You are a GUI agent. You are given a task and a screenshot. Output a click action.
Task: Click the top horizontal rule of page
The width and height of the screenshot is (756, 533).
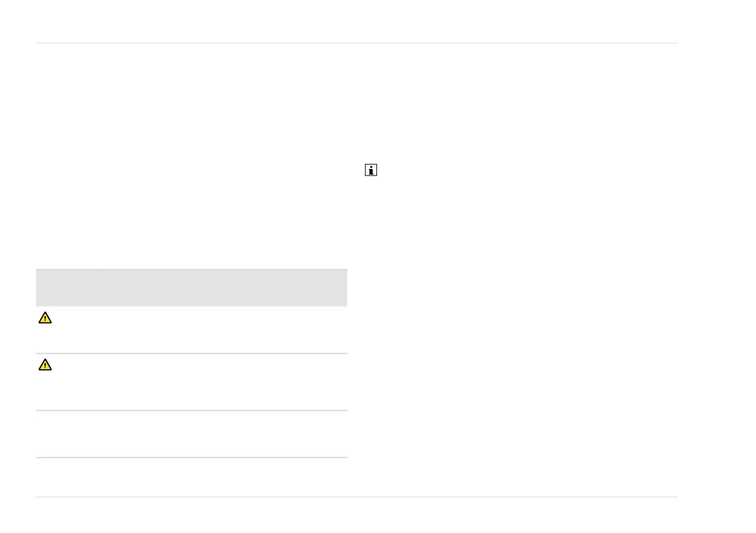tap(357, 43)
